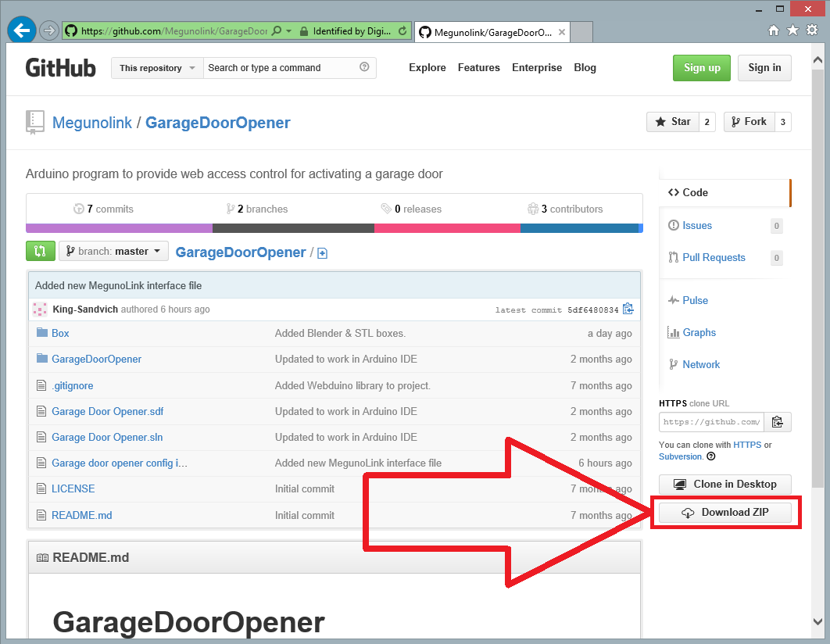
Task: Click the create new file plus icon
Action: (322, 253)
